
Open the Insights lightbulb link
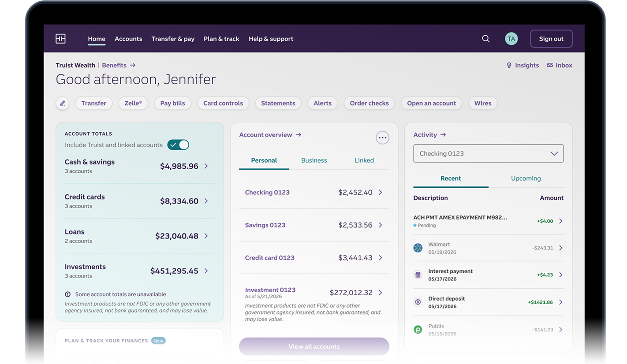pyautogui.click(x=523, y=65)
